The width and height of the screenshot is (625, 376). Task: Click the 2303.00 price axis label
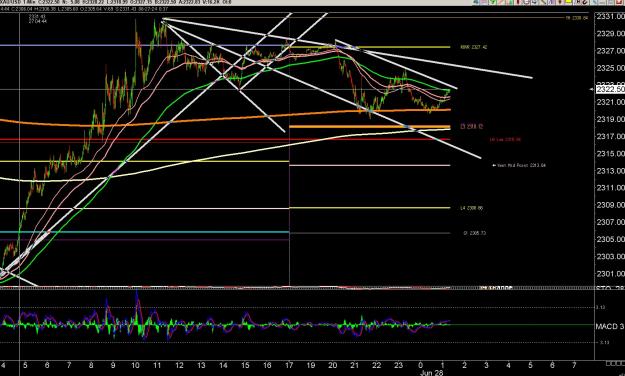[x=610, y=256]
